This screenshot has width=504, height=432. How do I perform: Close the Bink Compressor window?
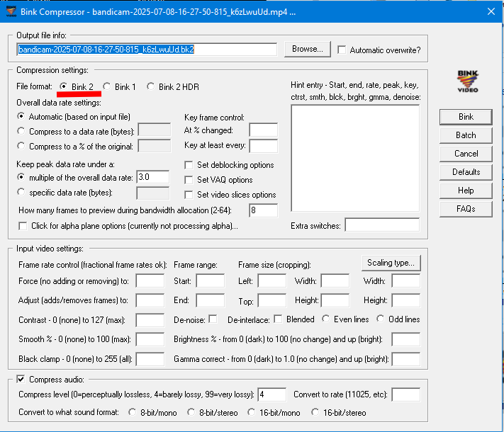coord(489,11)
